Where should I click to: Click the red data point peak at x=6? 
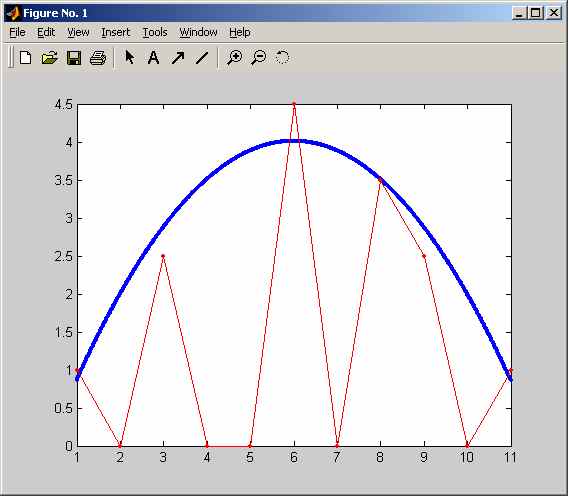[294, 104]
